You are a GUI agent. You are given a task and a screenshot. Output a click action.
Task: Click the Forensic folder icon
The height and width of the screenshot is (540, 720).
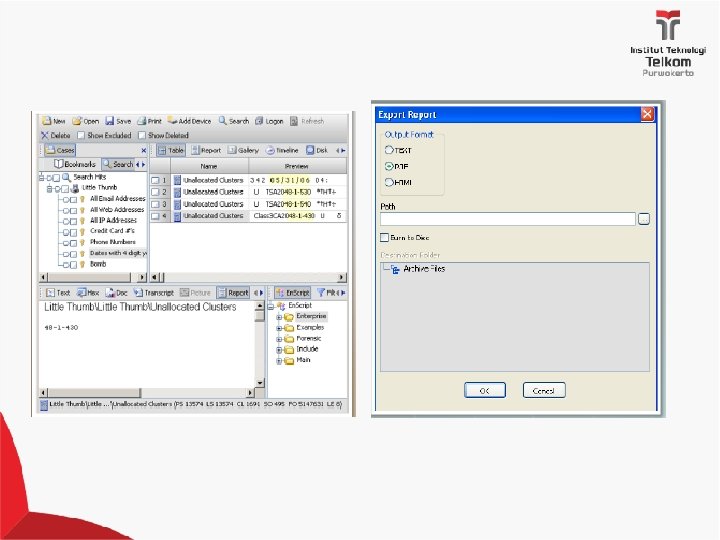click(x=289, y=339)
